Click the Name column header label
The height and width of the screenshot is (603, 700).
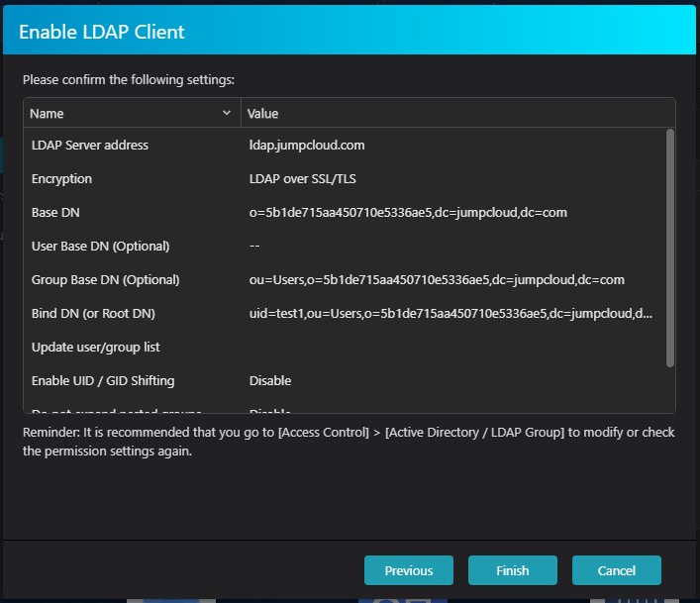click(x=47, y=114)
